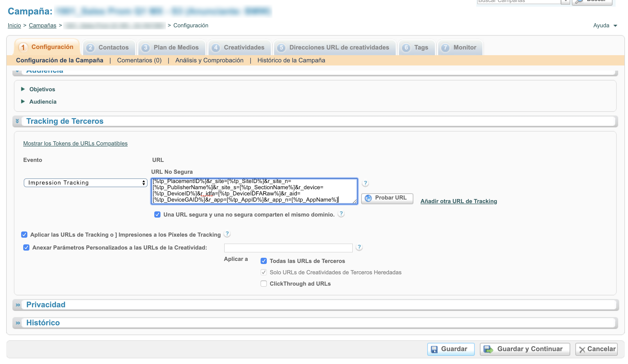
Task: Go to Campañas breadcrumb link
Action: [x=43, y=26]
